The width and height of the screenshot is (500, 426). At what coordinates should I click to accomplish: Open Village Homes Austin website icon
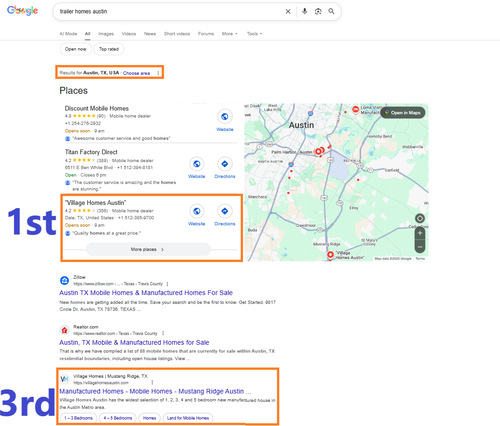point(197,211)
